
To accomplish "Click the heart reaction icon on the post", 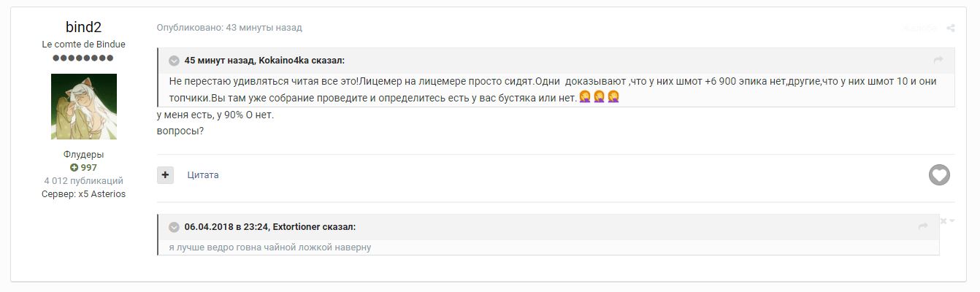I will 939,175.
